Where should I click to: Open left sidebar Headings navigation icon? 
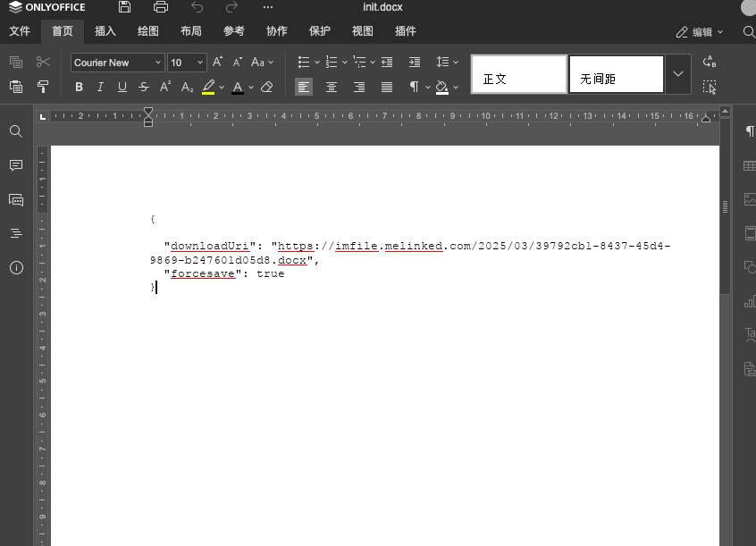16,233
